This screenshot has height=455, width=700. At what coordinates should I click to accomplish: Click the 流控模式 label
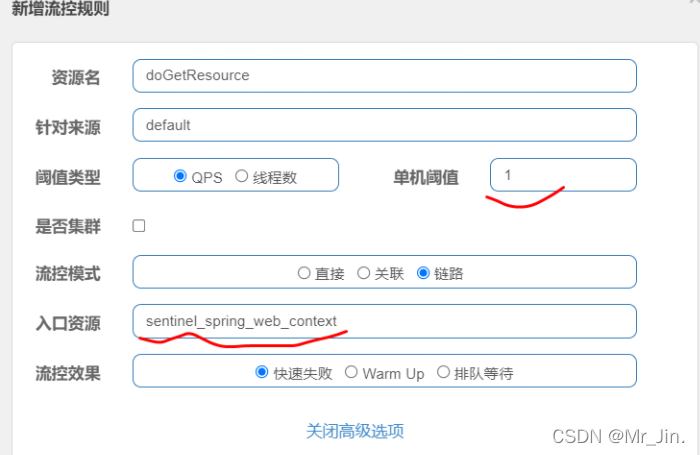point(68,274)
